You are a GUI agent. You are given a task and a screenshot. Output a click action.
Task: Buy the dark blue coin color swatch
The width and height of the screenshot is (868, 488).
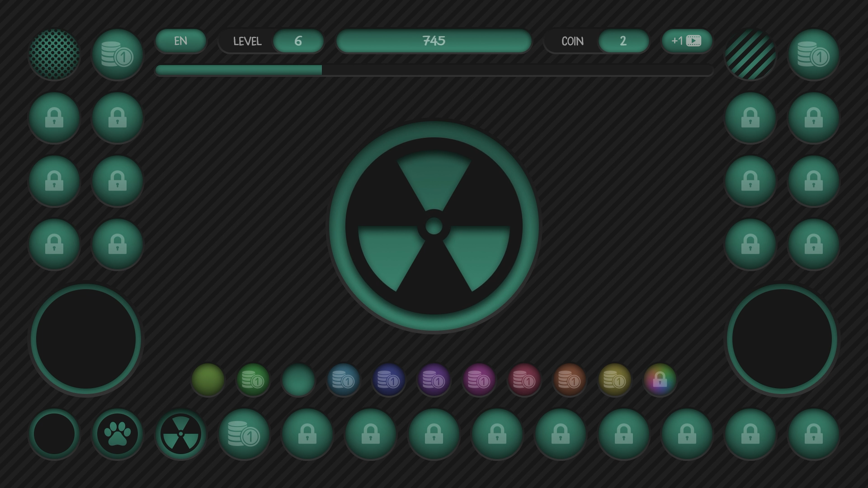click(x=389, y=380)
